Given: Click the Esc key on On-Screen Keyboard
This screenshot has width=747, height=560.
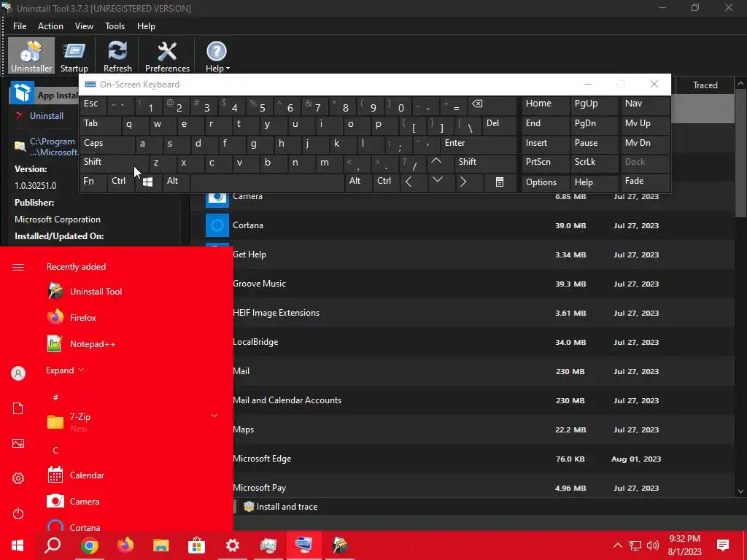Looking at the screenshot, I should (x=93, y=106).
